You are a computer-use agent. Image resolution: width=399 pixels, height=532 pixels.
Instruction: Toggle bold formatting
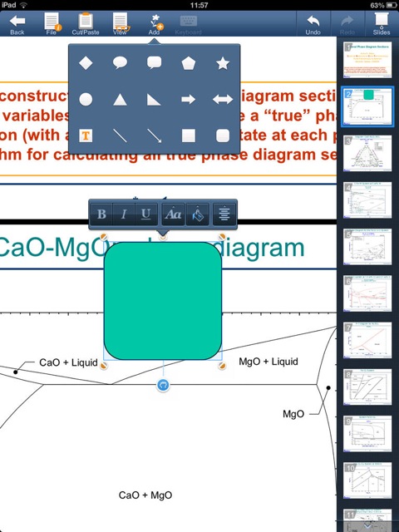tap(101, 214)
